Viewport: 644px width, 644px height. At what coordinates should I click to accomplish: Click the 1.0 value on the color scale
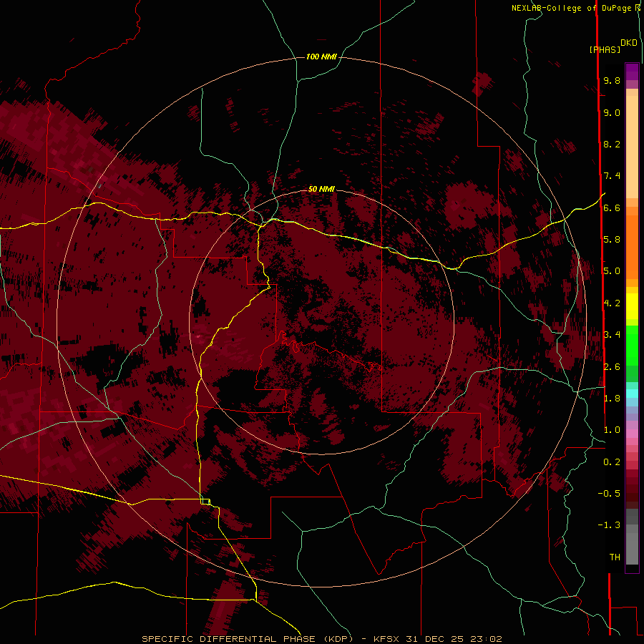pyautogui.click(x=612, y=430)
